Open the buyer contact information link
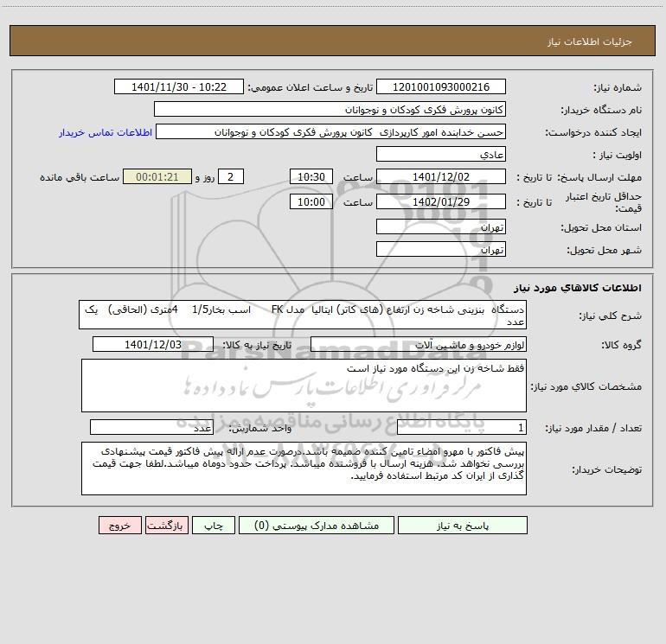The width and height of the screenshot is (666, 644). click(x=106, y=132)
